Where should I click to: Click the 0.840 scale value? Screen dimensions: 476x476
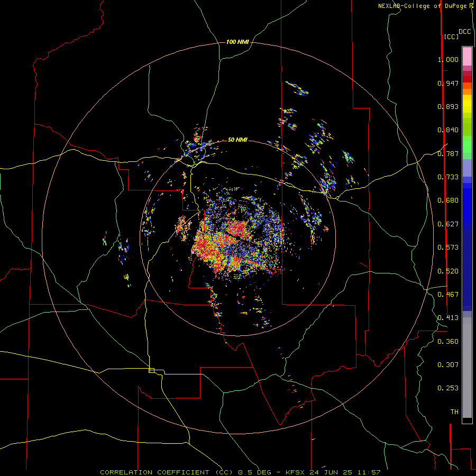[448, 130]
